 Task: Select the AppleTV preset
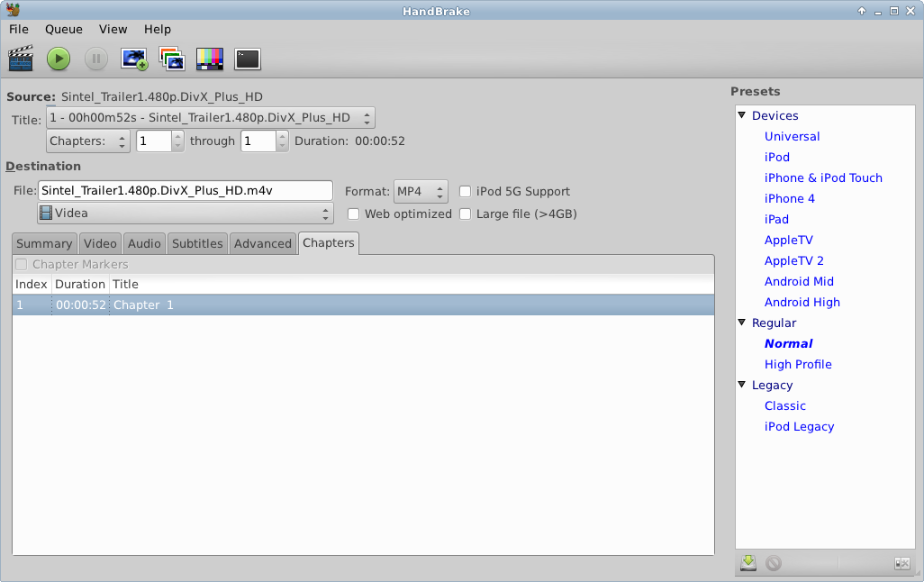pos(789,240)
